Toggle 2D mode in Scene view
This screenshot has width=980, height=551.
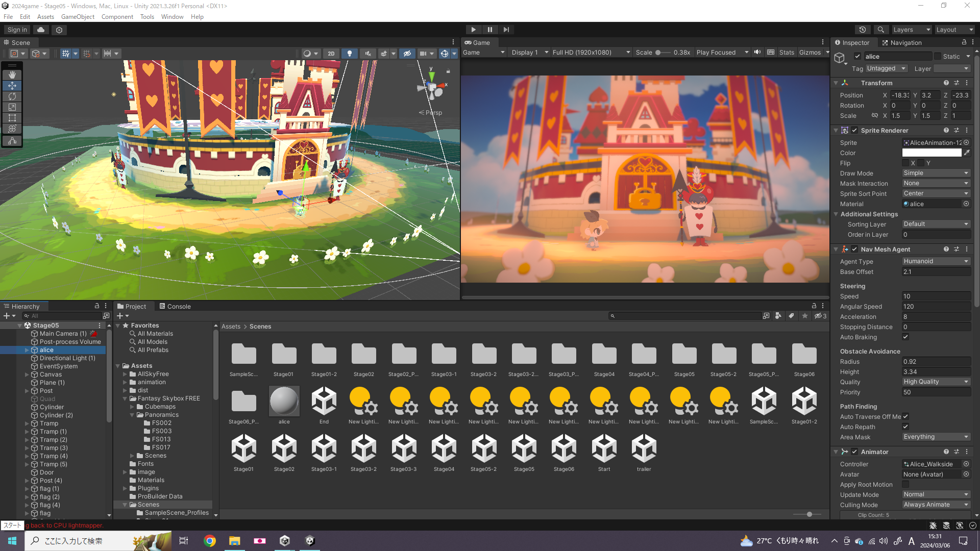[331, 54]
